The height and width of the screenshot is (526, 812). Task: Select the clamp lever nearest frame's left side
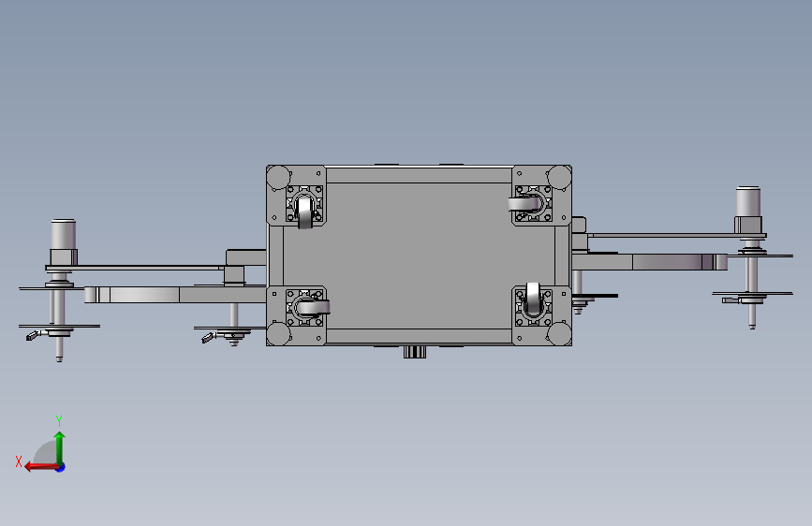(x=208, y=338)
